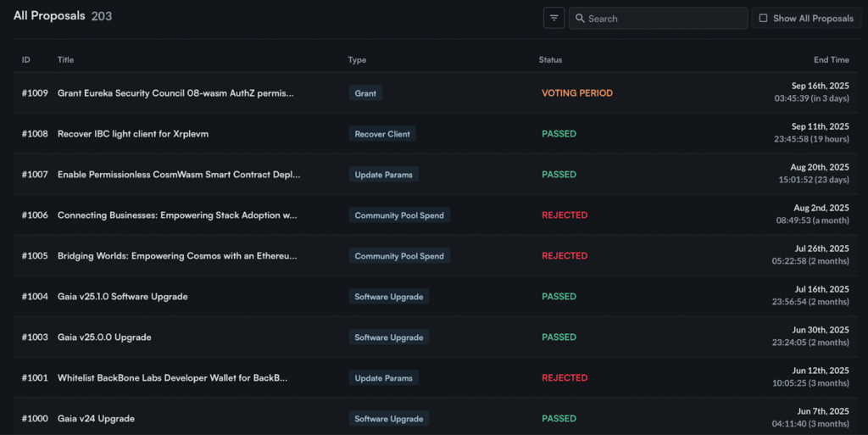Open proposal #1009 Grant Eureka Security Council
The height and width of the screenshot is (435, 868).
coord(175,93)
